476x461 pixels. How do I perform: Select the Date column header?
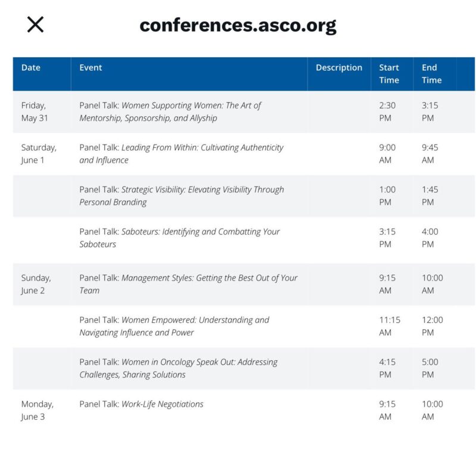coord(31,67)
